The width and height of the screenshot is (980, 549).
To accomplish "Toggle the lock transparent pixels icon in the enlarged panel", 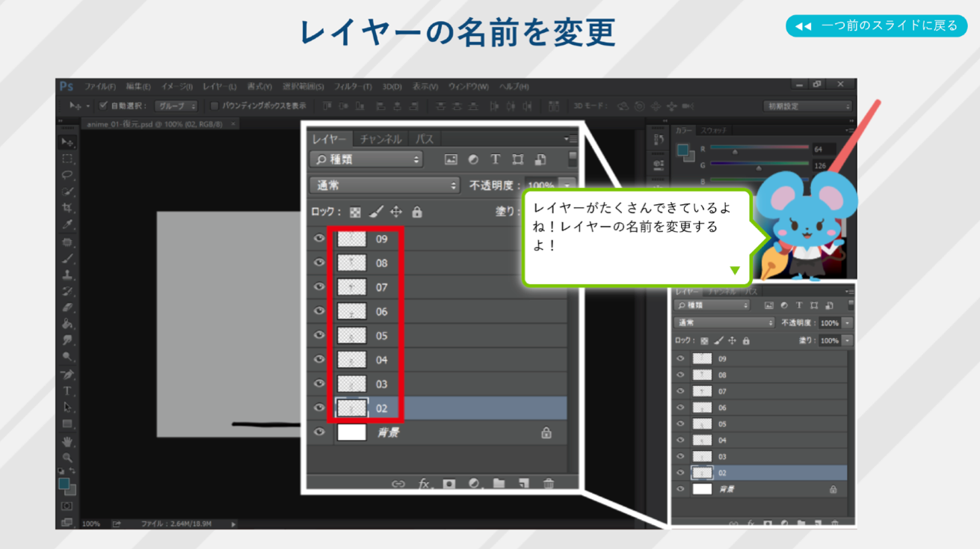I will tap(356, 212).
